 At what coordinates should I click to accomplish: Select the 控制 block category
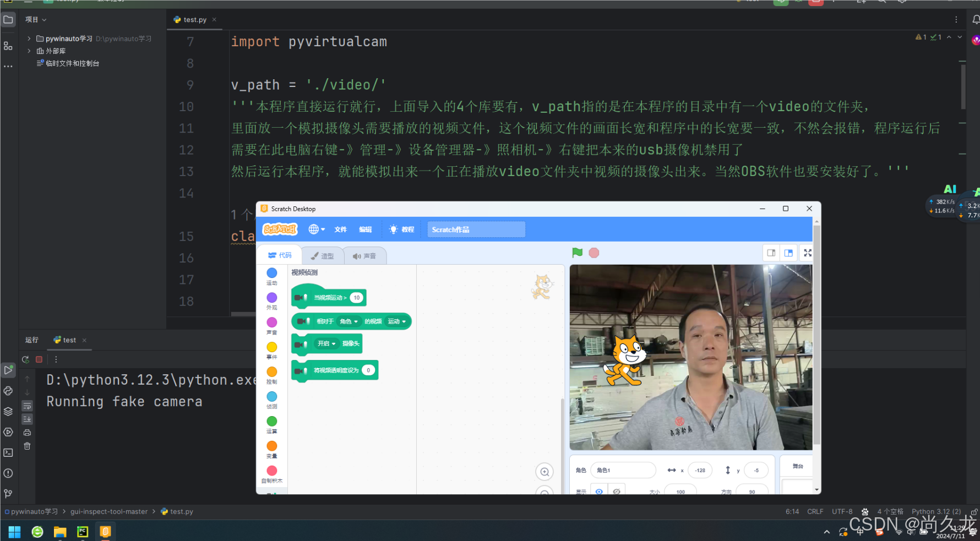(272, 375)
